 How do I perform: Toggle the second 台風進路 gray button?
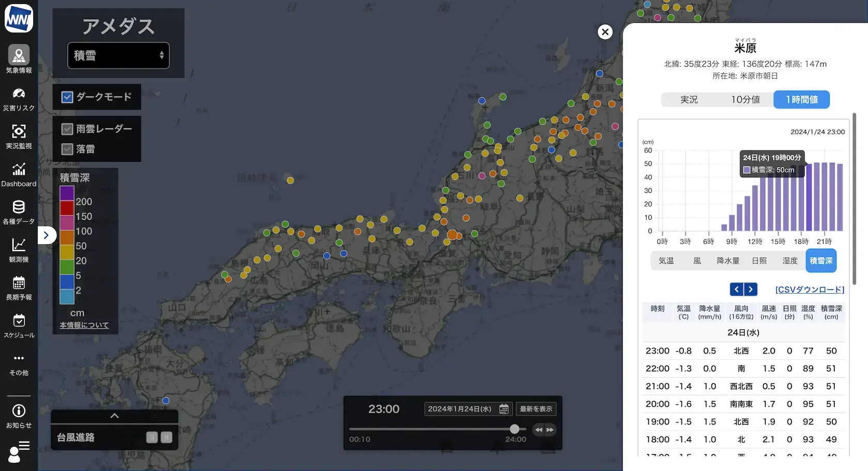tap(166, 437)
